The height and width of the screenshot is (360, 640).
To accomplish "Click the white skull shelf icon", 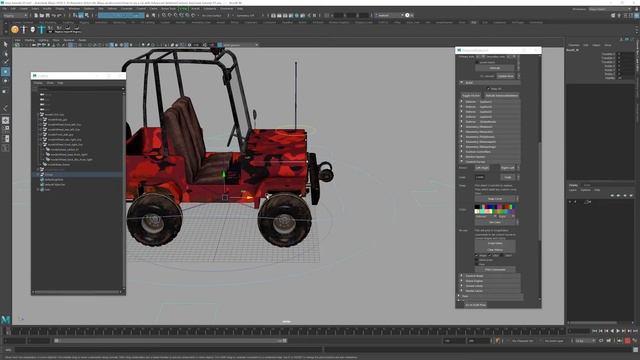I will (x=33, y=29).
